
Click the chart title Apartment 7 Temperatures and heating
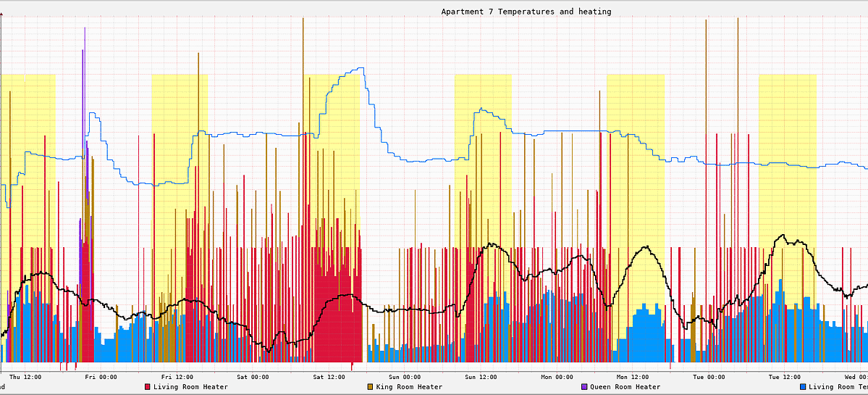click(x=526, y=12)
